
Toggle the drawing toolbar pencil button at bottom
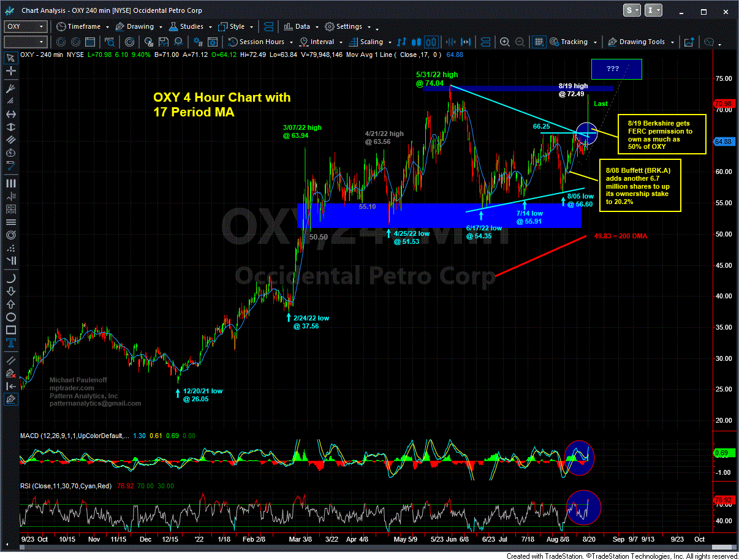click(10, 399)
